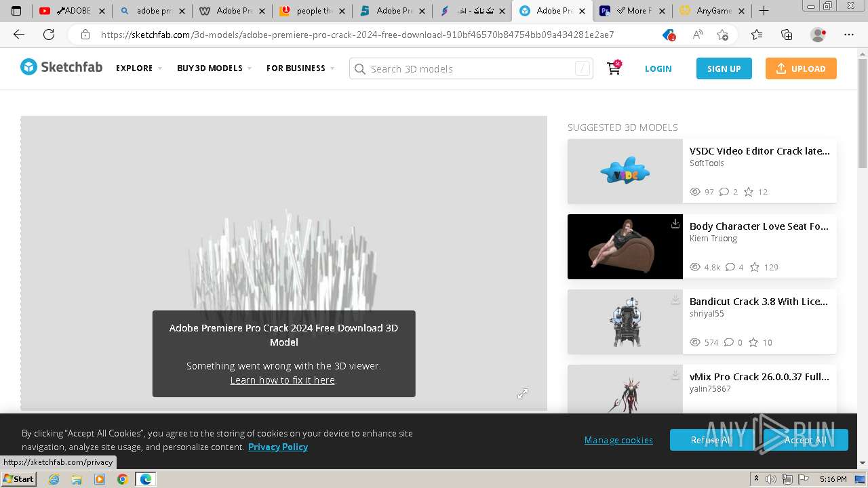Open Body Character Love Seat thumbnail
Viewport: 868px width, 488px height.
[x=625, y=247]
